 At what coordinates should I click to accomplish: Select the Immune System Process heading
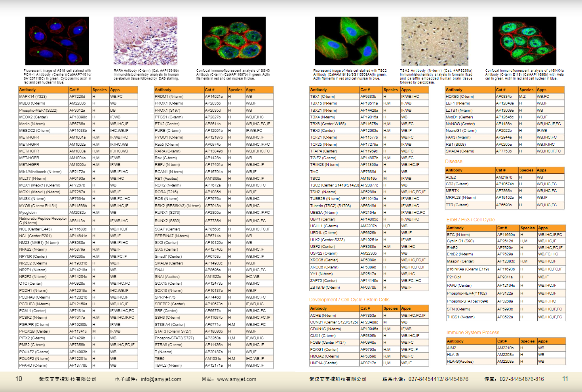[473, 333]
